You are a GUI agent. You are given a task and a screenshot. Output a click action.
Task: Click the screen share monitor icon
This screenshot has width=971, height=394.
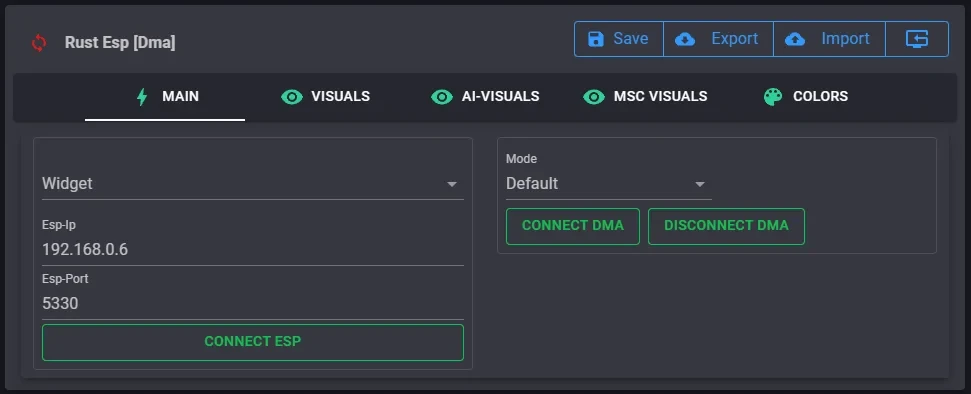point(917,39)
